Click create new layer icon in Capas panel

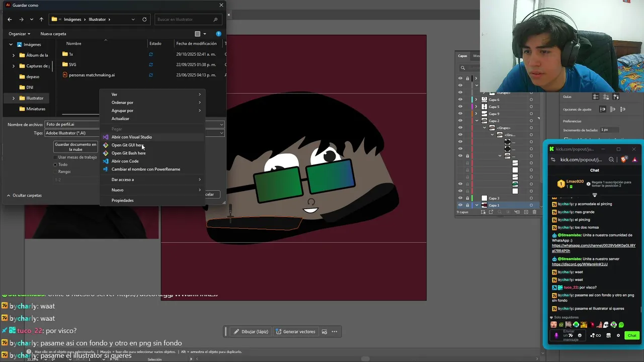(x=526, y=212)
